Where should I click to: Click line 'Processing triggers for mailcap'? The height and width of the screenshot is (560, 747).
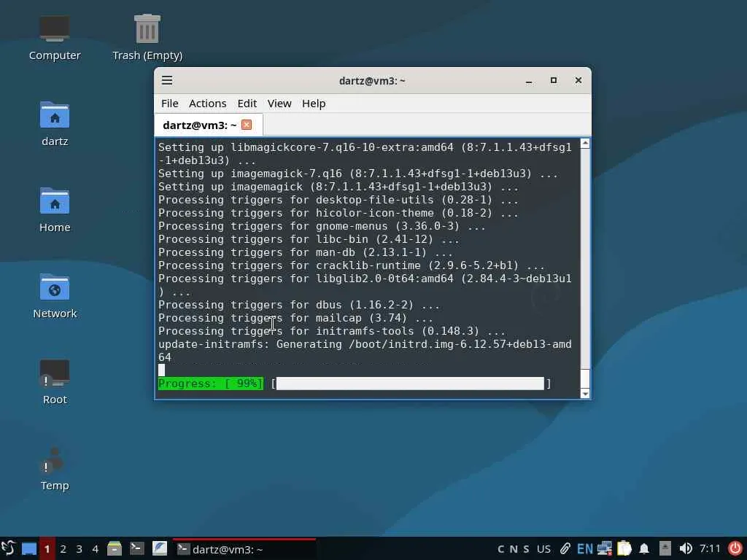coord(295,318)
